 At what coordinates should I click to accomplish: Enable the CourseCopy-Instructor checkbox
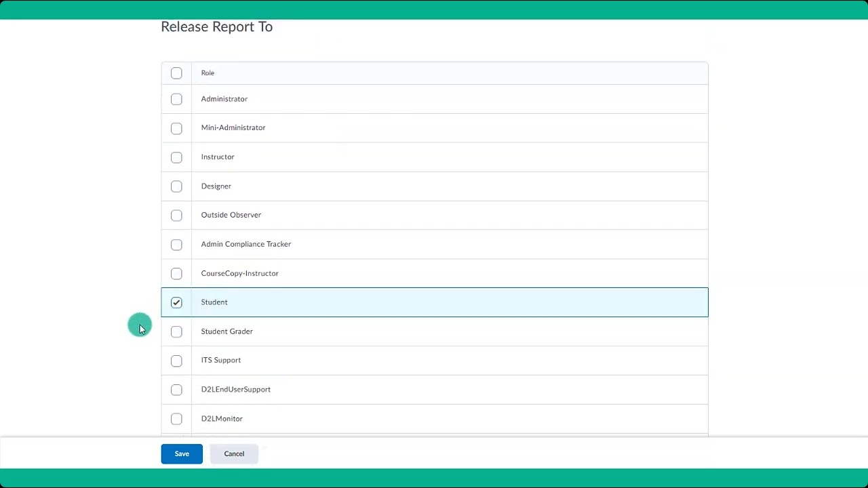176,274
